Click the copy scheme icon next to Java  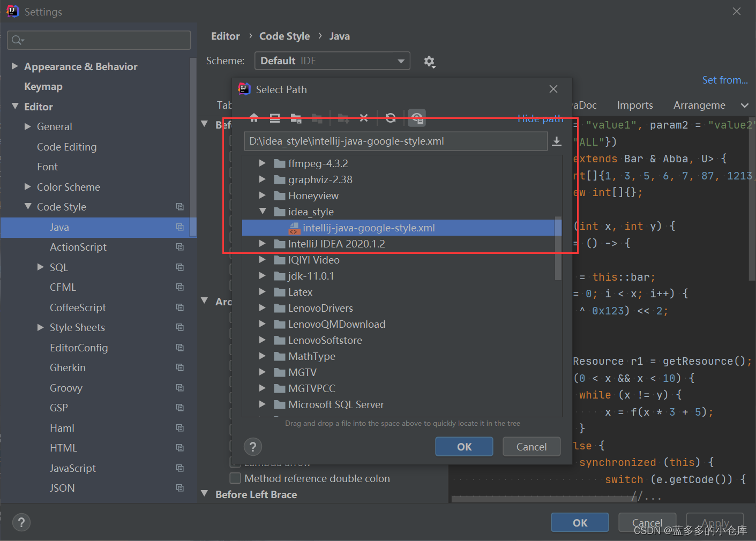click(x=179, y=227)
